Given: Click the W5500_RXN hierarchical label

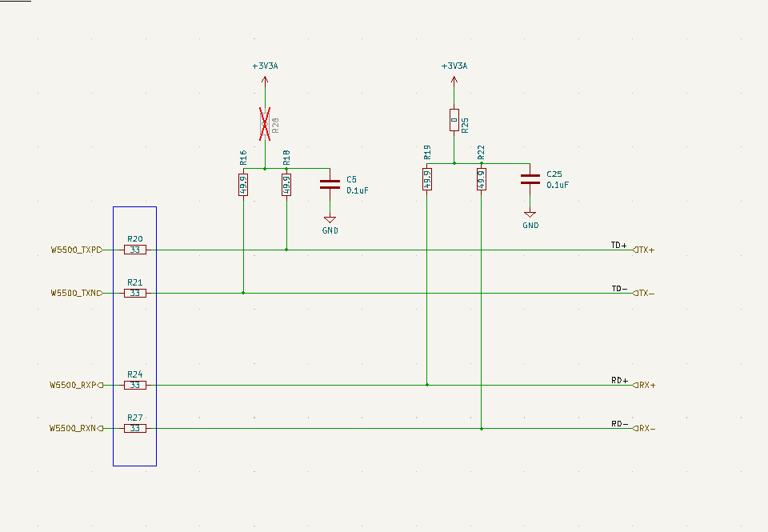Looking at the screenshot, I should (77, 428).
